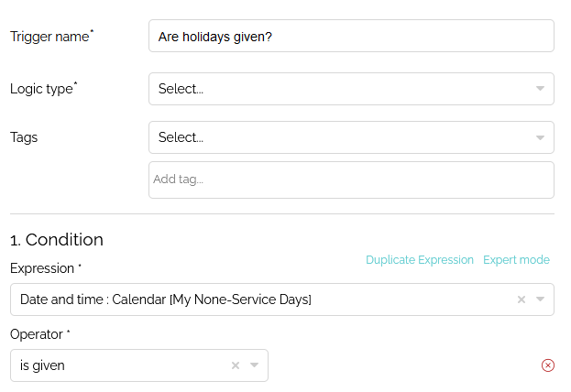
Task: Click the '1. Condition' heading
Action: tap(57, 240)
